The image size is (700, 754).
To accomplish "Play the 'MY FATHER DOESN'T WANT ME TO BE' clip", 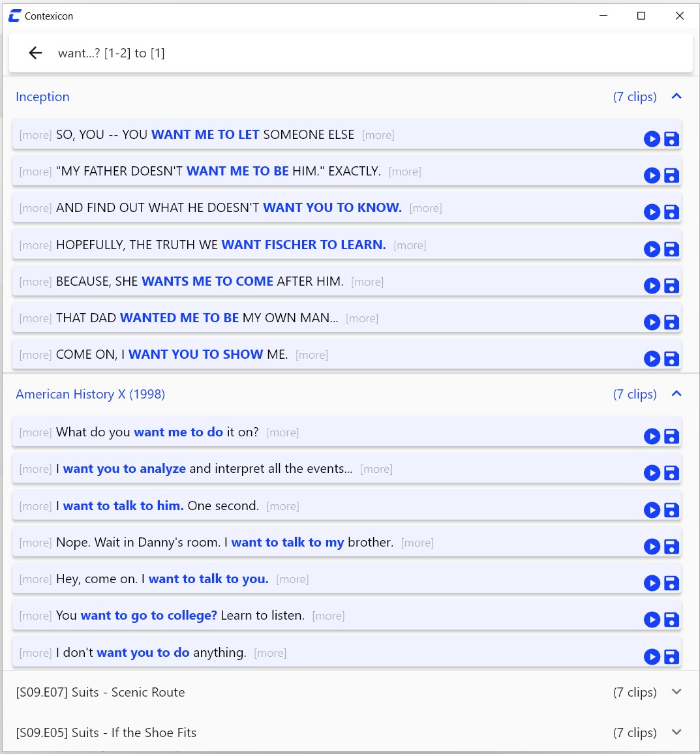I will pos(652,175).
